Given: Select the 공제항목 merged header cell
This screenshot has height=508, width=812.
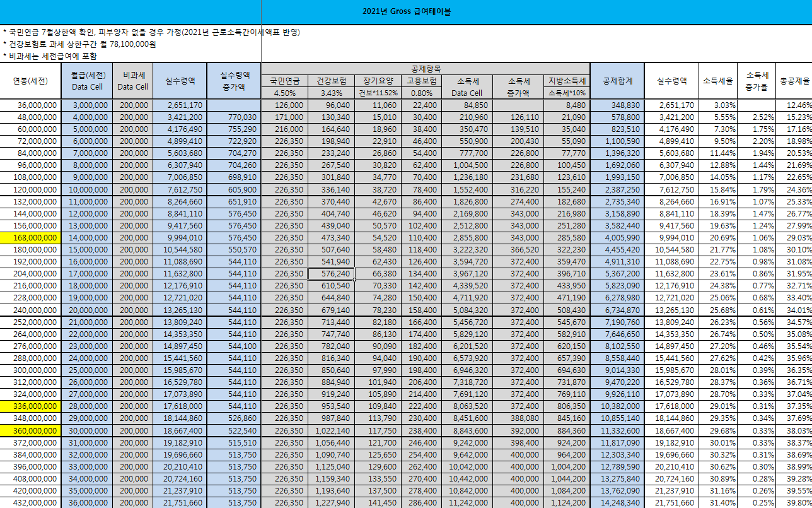Looking at the screenshot, I should click(x=426, y=69).
